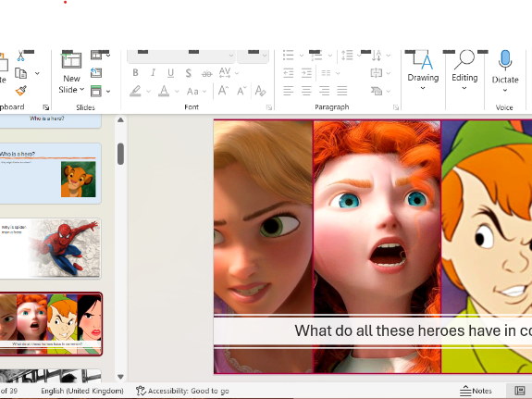Select the four heroes slide thumbnail
The width and height of the screenshot is (532, 399).
[x=51, y=324]
